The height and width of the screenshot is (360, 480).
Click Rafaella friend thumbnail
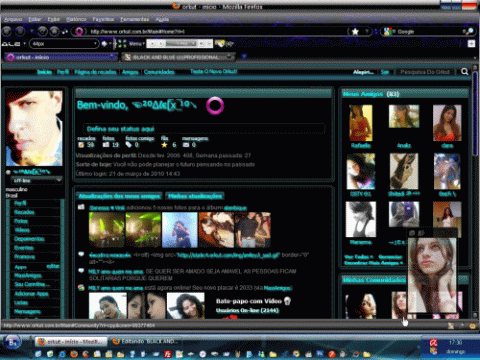(x=361, y=123)
